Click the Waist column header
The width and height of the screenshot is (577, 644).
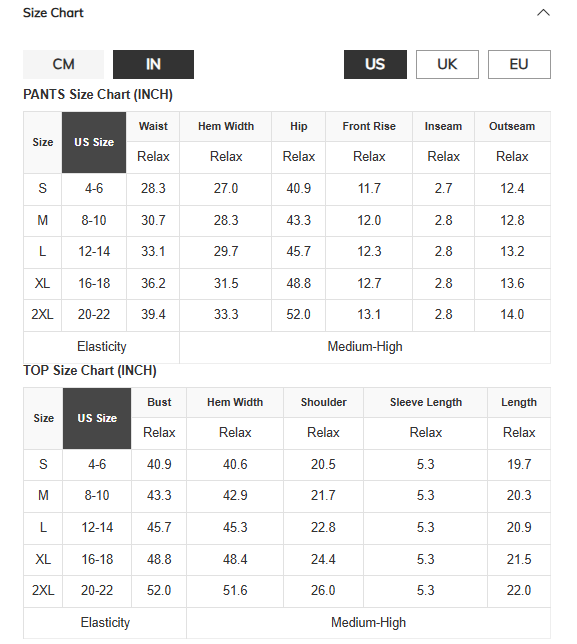coord(153,126)
